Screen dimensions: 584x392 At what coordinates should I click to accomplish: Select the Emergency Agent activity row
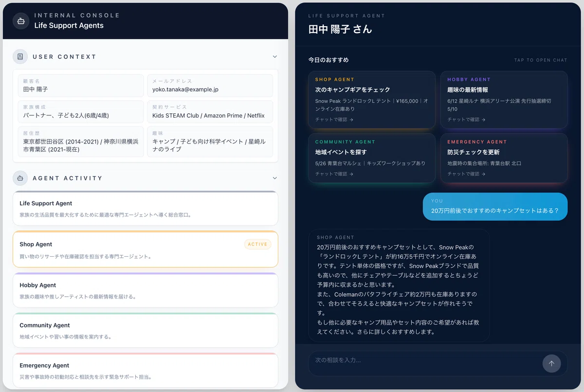click(146, 370)
